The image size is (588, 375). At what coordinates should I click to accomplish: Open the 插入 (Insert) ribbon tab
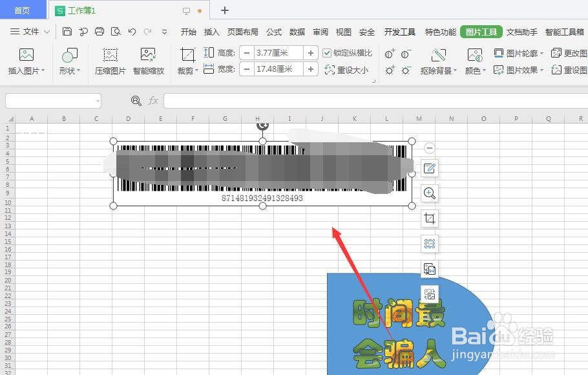tap(211, 32)
